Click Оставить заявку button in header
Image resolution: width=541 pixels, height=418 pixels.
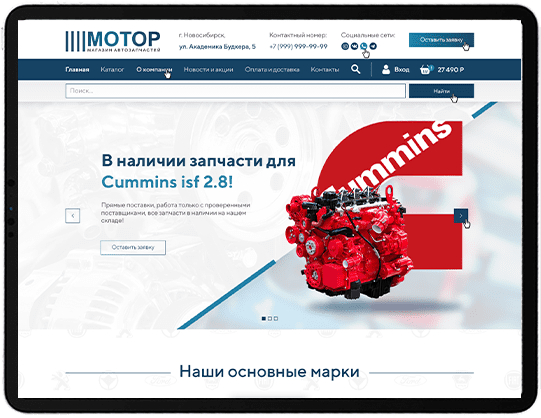441,40
